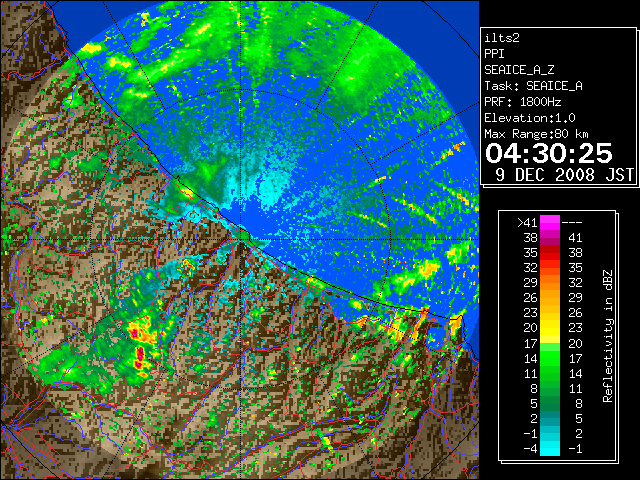Click the 'Max Range:80 km' line
The image size is (640, 480).
[x=536, y=134]
